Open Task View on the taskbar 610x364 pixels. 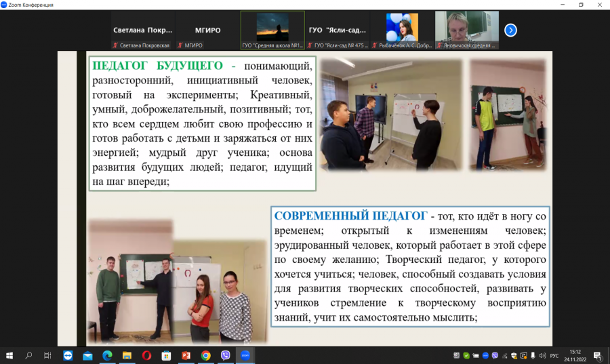point(47,355)
